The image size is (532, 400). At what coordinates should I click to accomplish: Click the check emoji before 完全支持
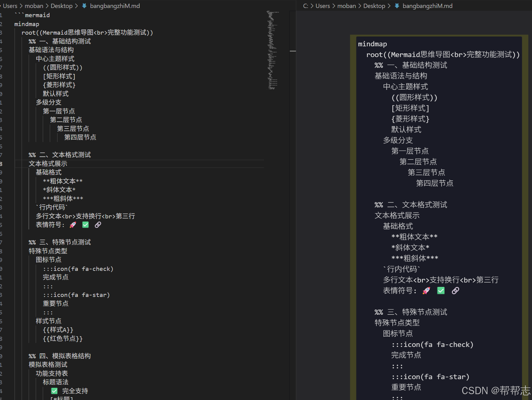click(x=54, y=391)
